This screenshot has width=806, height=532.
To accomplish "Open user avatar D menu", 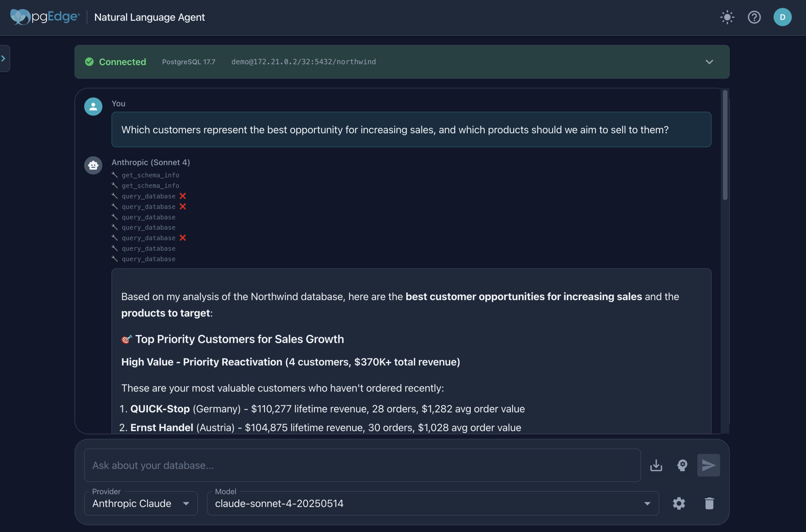I will [782, 17].
